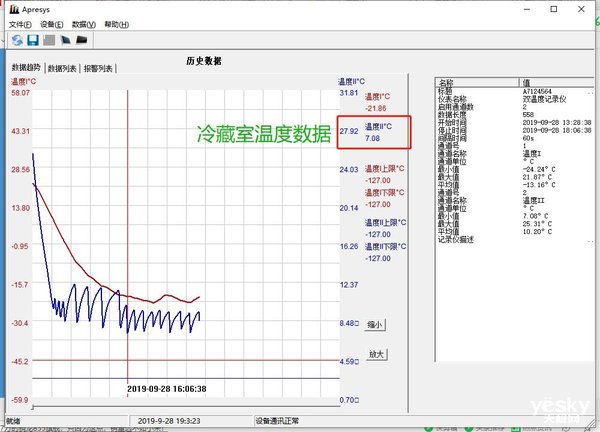
Task: Click the Apresys app icon in title bar
Action: pos(14,9)
